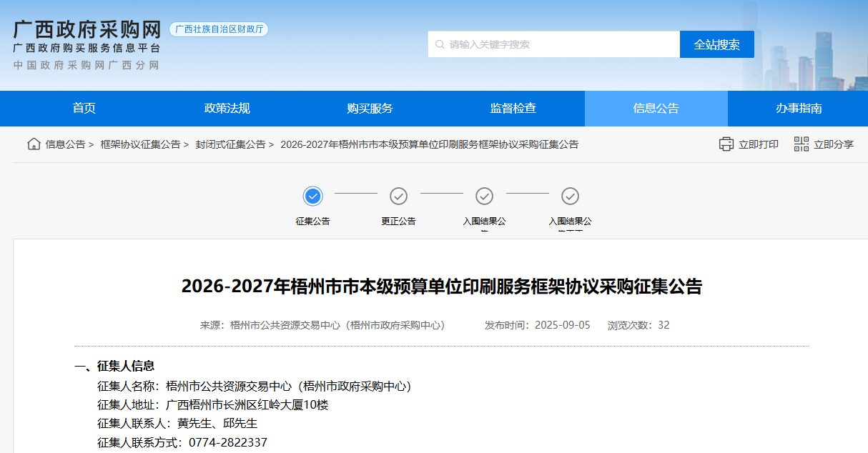
Task: Select the completed 征集公告 checkmark circle
Action: [312, 196]
